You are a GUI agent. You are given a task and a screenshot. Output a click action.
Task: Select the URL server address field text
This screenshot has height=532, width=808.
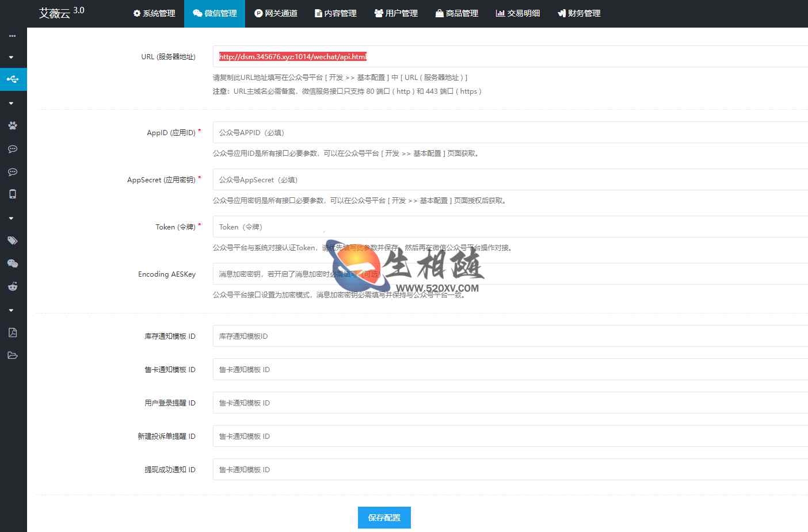pyautogui.click(x=292, y=56)
